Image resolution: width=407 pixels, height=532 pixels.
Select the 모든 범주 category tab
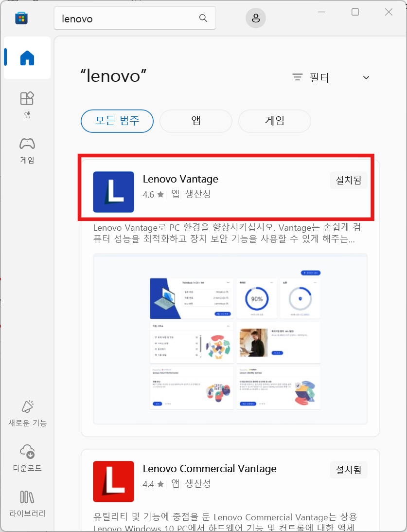pos(117,121)
